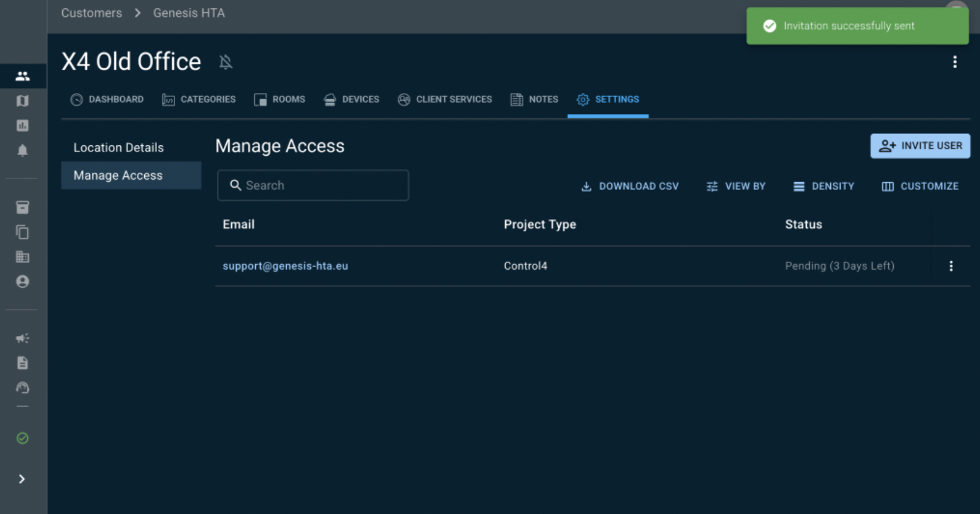The image size is (980, 514).
Task: Click the Pending (3 Days Left) status
Action: click(x=840, y=266)
